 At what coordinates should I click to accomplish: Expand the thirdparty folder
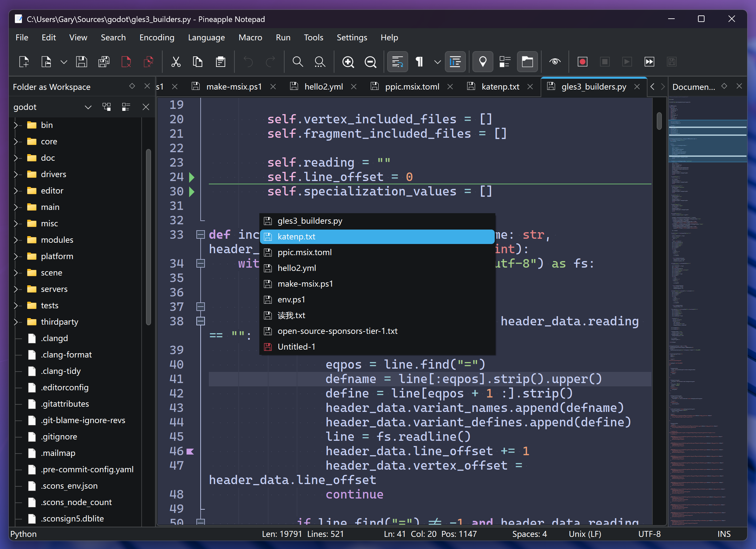click(x=16, y=322)
